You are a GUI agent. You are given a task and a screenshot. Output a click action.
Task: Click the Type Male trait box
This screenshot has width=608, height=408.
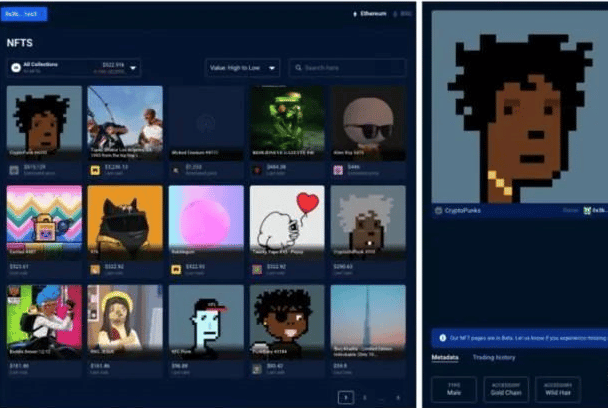pyautogui.click(x=454, y=389)
